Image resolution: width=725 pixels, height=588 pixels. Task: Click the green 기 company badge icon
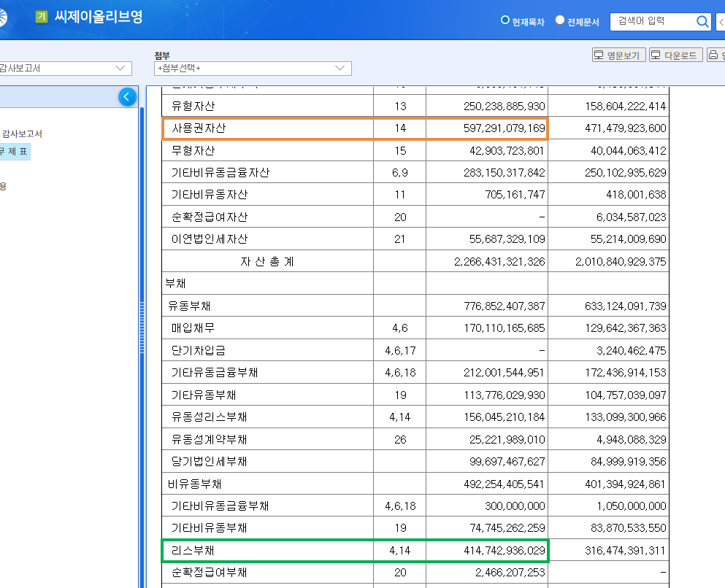[42, 17]
